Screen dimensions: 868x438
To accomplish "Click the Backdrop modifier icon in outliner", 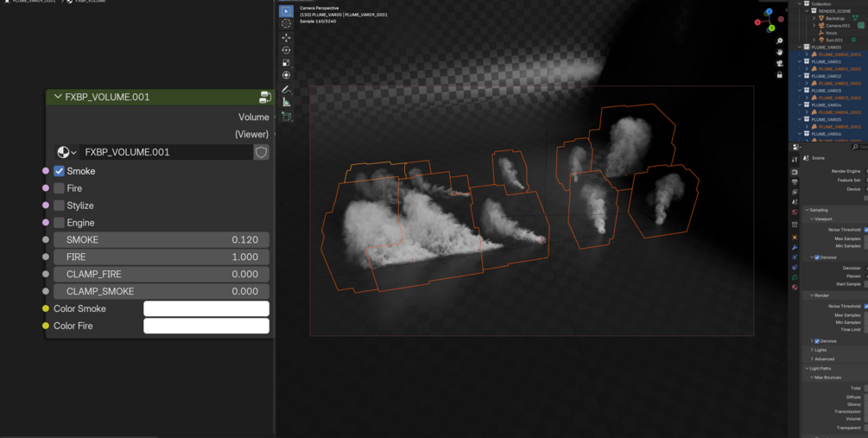I will tap(855, 18).
